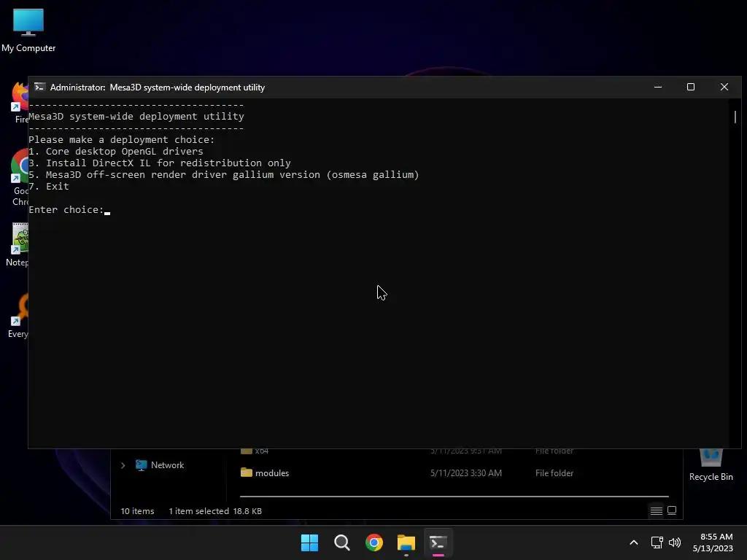Click the 'Please make a deployment choice' line
Image resolution: width=747 pixels, height=560 pixels.
(122, 139)
